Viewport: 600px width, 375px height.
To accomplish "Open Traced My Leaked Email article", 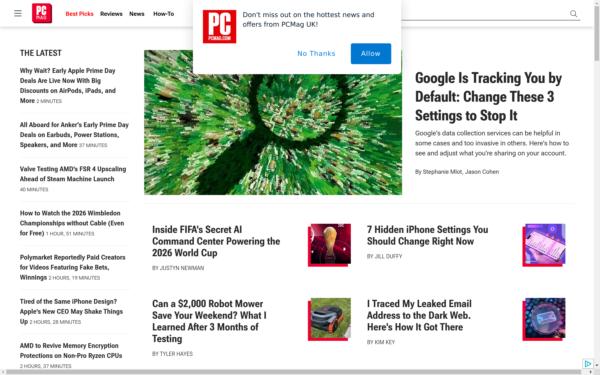I will click(419, 315).
